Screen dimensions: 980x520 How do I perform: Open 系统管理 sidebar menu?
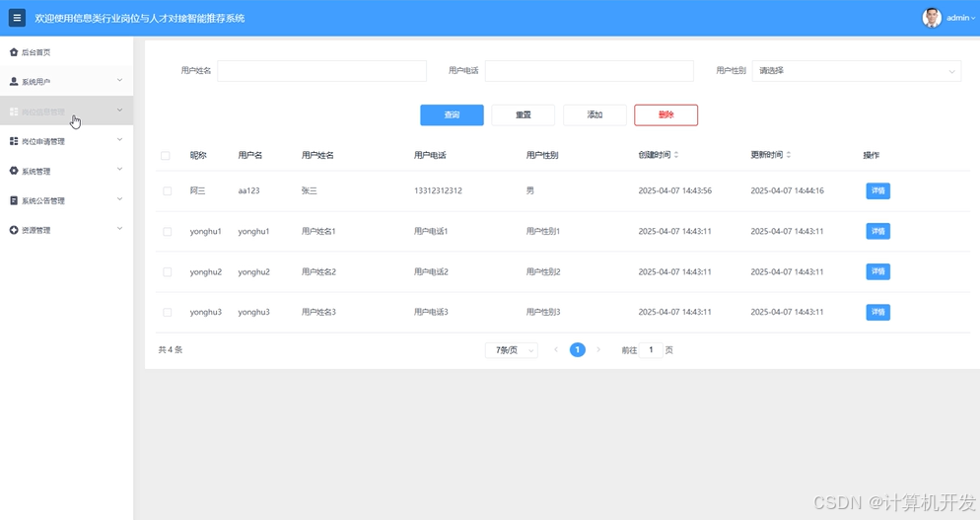(x=66, y=170)
